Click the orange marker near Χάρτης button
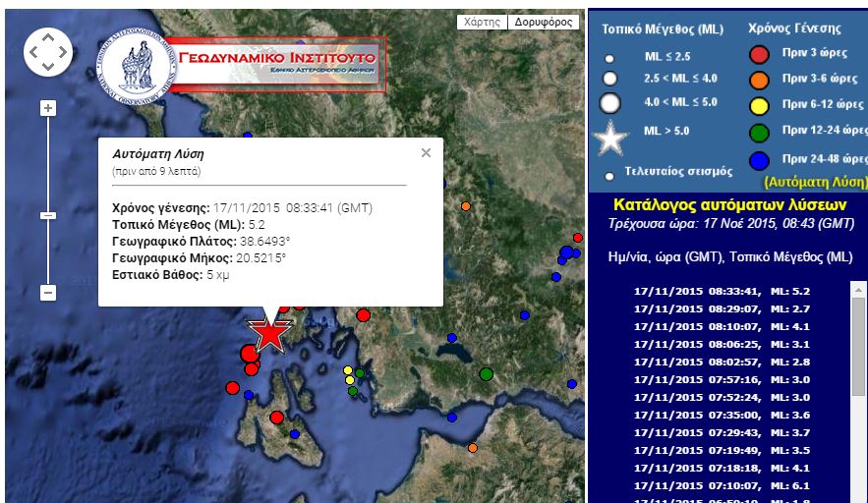 pyautogui.click(x=466, y=206)
